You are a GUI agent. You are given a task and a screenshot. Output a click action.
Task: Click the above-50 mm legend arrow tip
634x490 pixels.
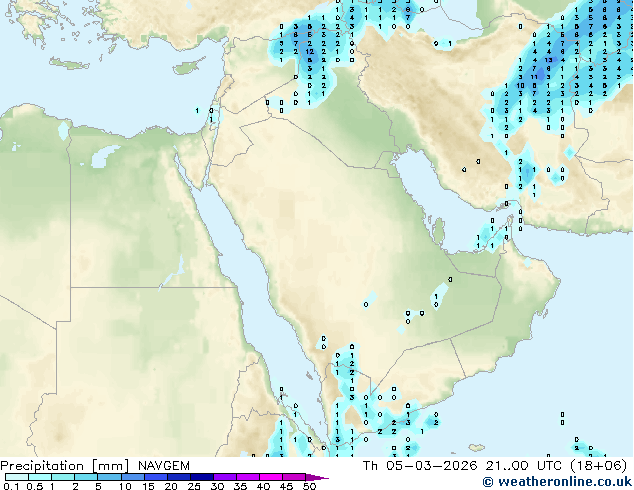[x=317, y=477]
